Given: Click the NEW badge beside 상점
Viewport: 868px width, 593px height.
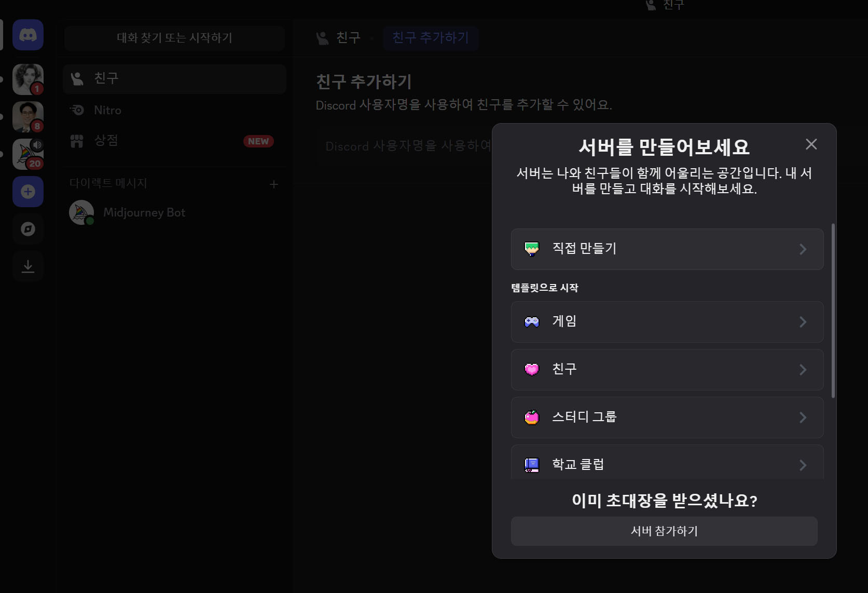Looking at the screenshot, I should (x=258, y=141).
